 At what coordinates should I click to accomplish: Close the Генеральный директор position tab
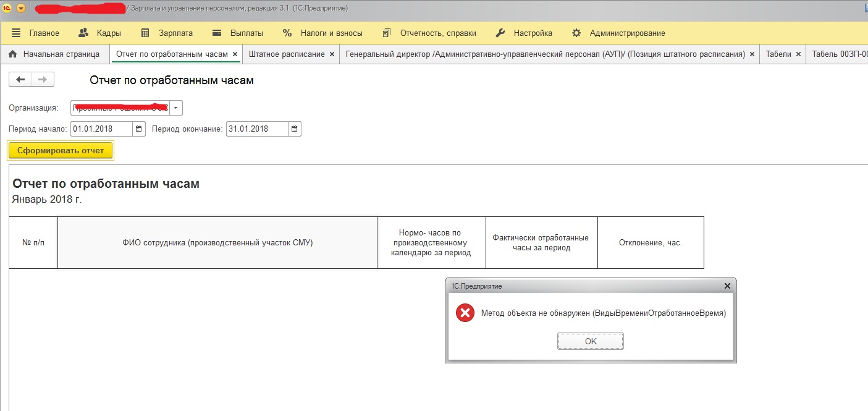coord(752,54)
